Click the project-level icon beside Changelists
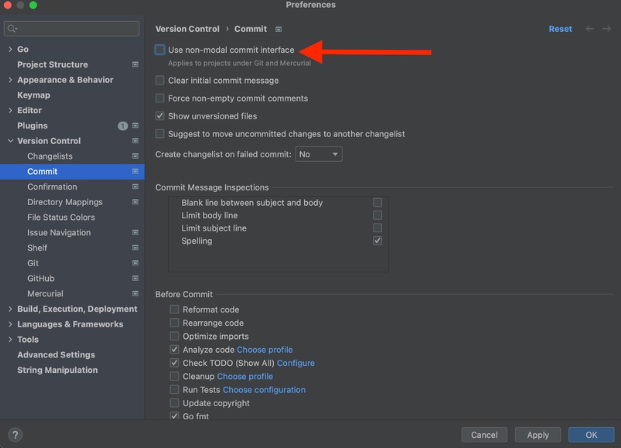621x448 pixels. tap(135, 156)
